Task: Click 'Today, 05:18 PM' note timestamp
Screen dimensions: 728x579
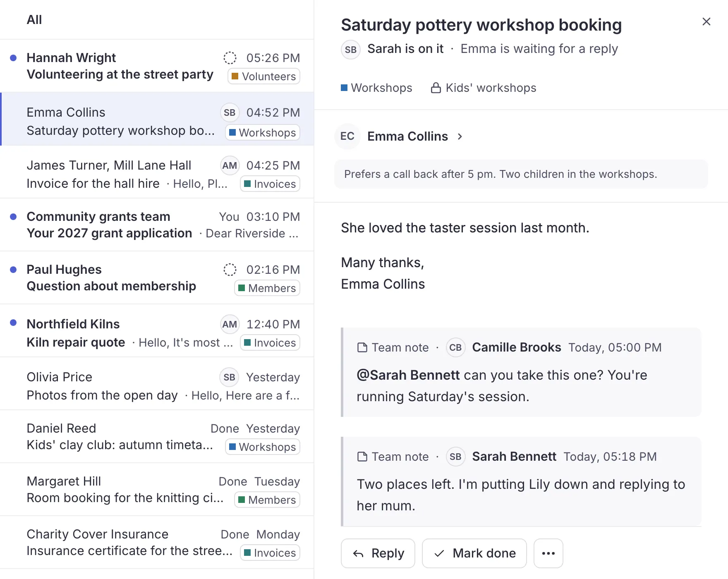Action: [x=610, y=457]
